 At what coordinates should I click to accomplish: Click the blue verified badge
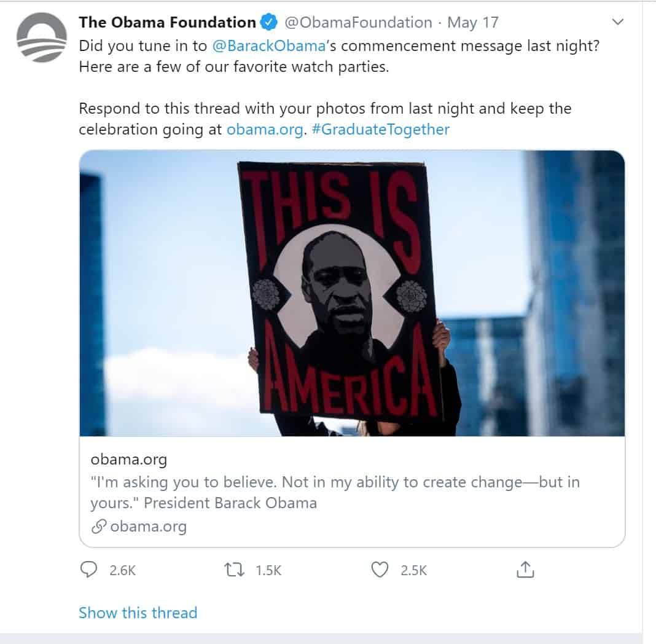[x=268, y=22]
